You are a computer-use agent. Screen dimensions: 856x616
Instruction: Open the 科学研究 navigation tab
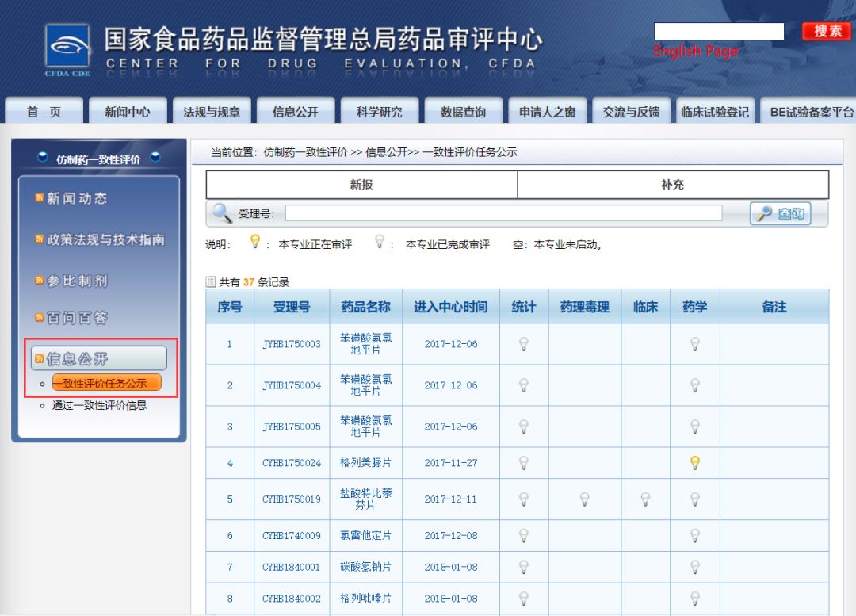pos(380,112)
